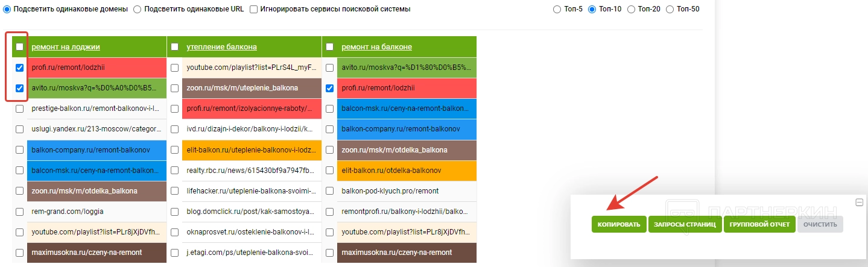Uncheck the profi.ru/remont/lodzhii checkbox in first column

(x=20, y=68)
